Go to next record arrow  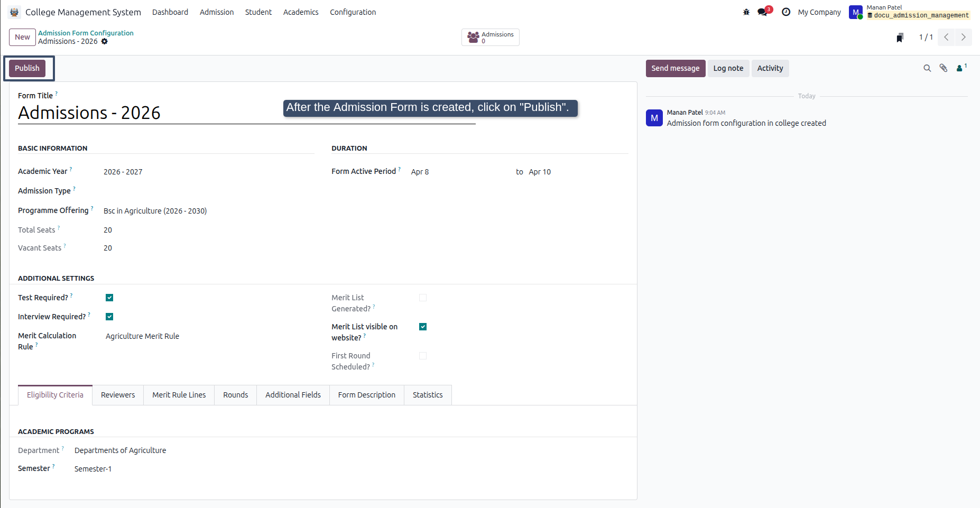tap(964, 37)
